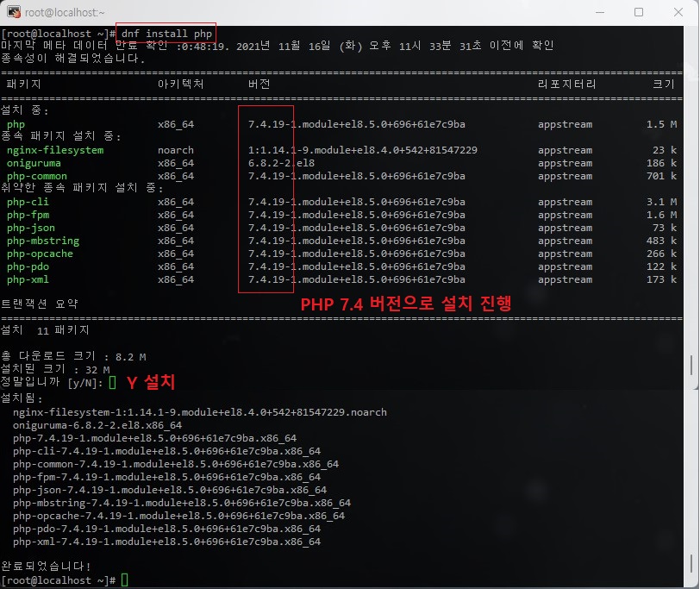Click '종속 패키지 설치 중:' heading
The image size is (700, 589).
pos(60,136)
